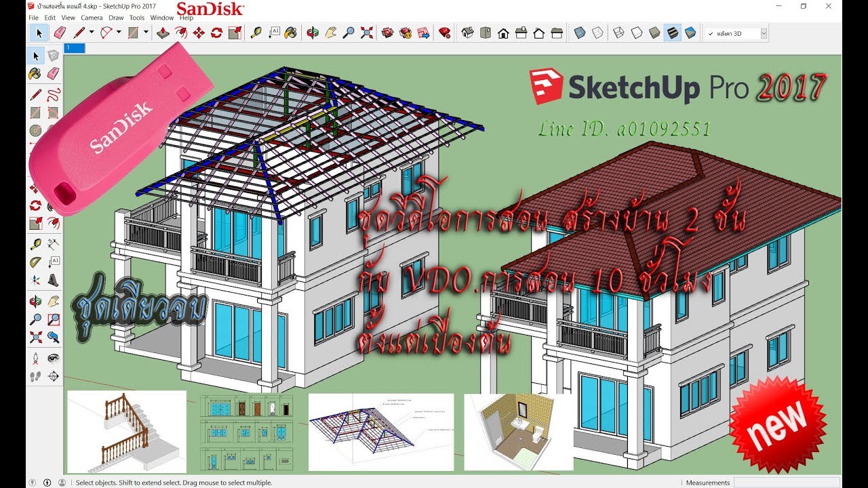Image resolution: width=868 pixels, height=488 pixels.
Task: Click the Zoom magnifier in top toolbar
Action: coord(349,33)
